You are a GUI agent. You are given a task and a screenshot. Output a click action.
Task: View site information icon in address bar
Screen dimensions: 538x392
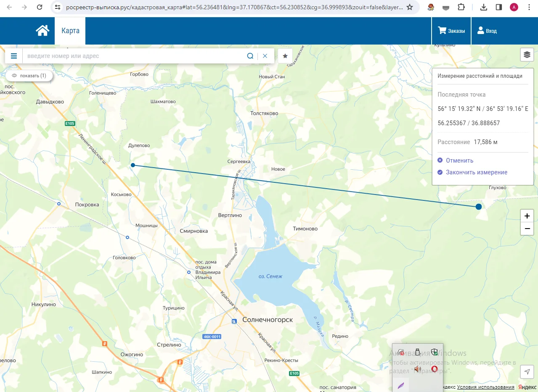58,7
